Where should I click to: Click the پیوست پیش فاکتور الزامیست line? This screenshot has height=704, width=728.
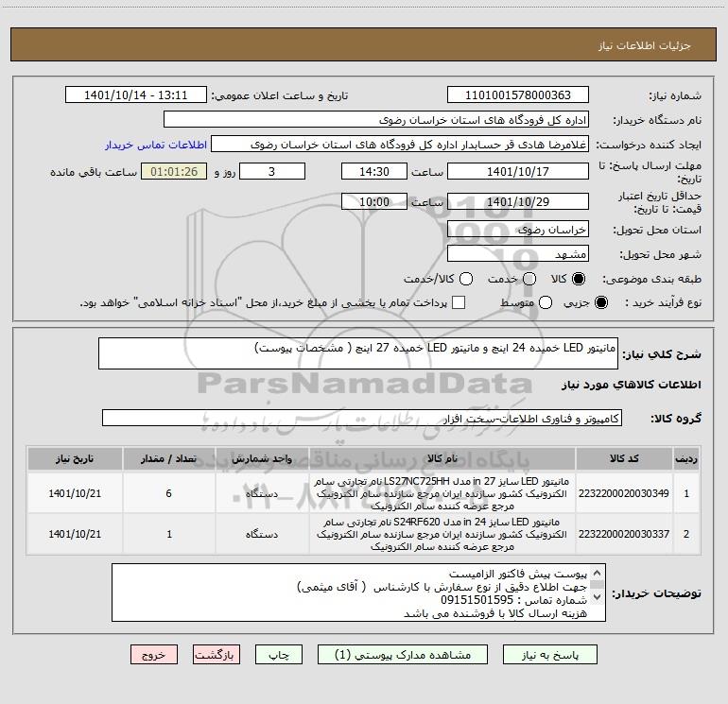518,574
